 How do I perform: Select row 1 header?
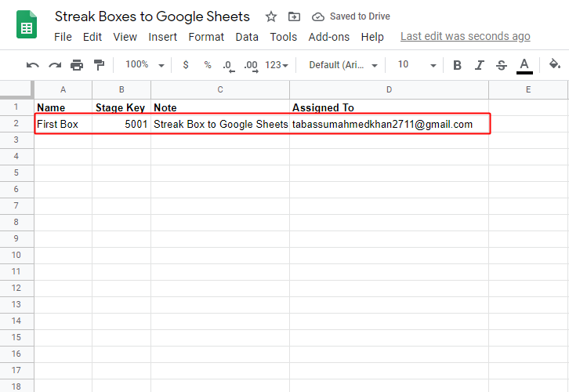click(16, 107)
